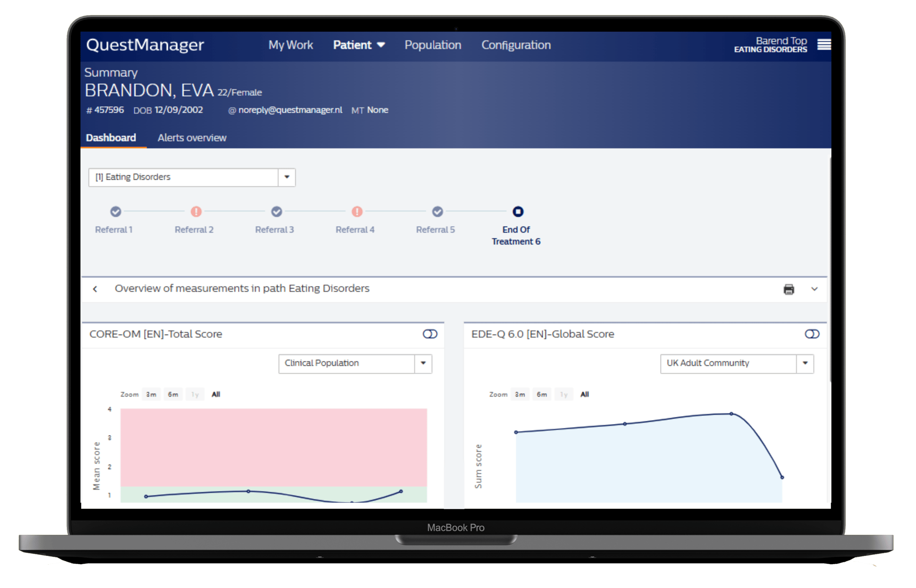Click the Referral 5 checkmark icon

pyautogui.click(x=438, y=212)
